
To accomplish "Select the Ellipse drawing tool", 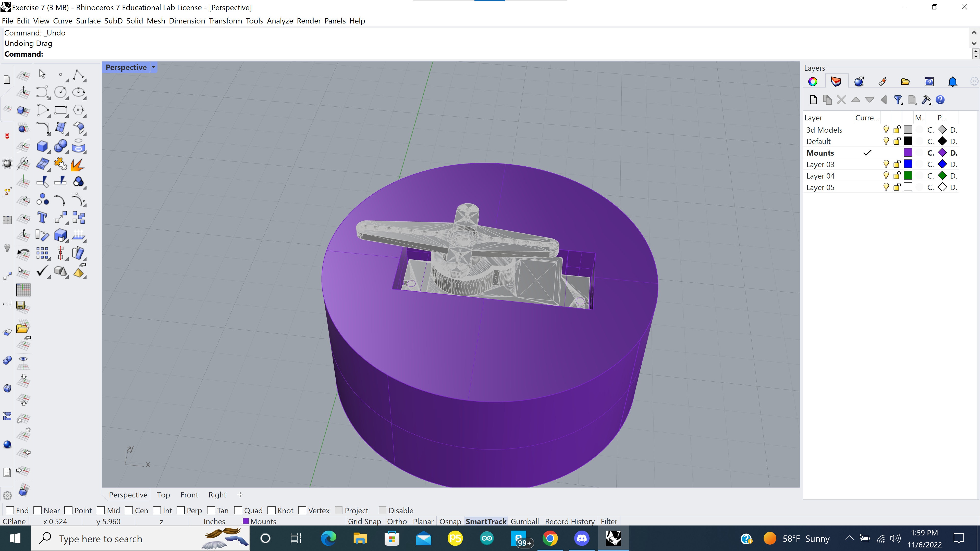I will (79, 92).
